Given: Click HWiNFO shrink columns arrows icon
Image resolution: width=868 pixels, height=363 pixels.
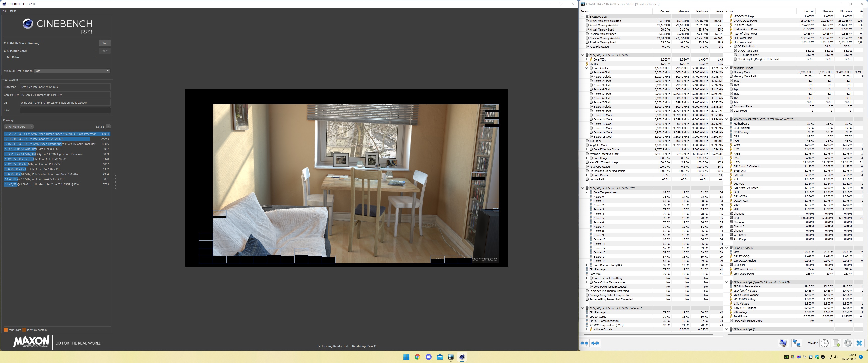Looking at the screenshot, I should [595, 343].
